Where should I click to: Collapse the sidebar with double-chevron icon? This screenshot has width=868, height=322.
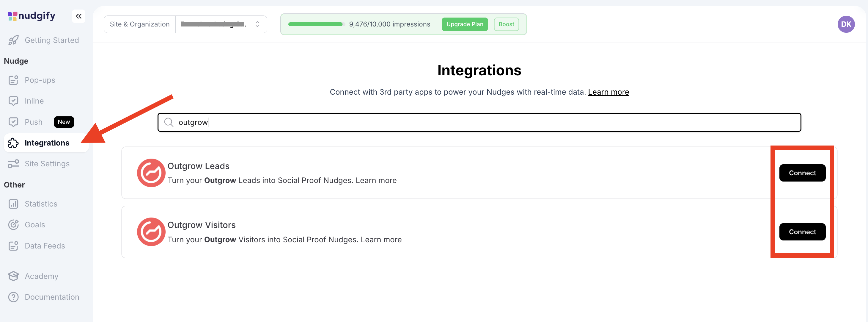coord(78,16)
